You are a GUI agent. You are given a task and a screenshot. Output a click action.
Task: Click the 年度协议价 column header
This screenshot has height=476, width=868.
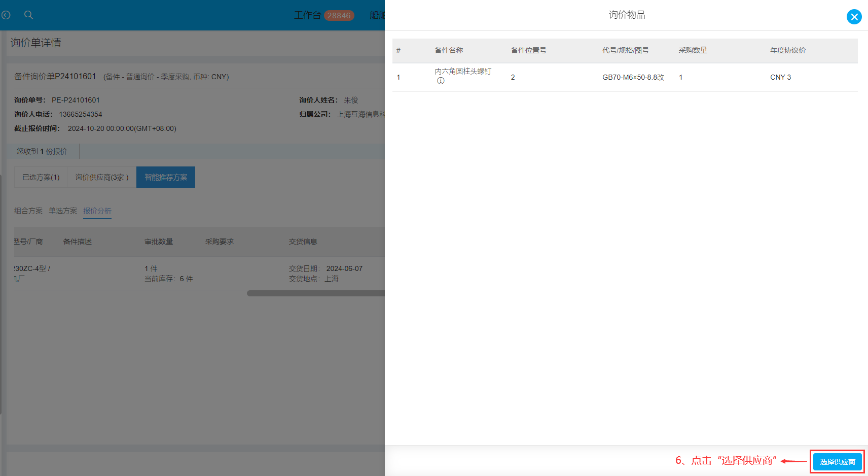pyautogui.click(x=788, y=50)
